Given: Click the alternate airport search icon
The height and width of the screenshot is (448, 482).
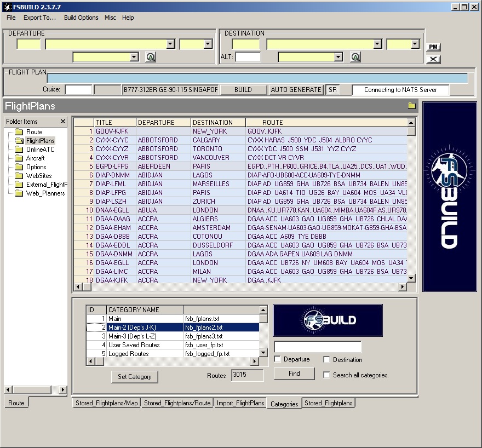Looking at the screenshot, I should point(355,57).
